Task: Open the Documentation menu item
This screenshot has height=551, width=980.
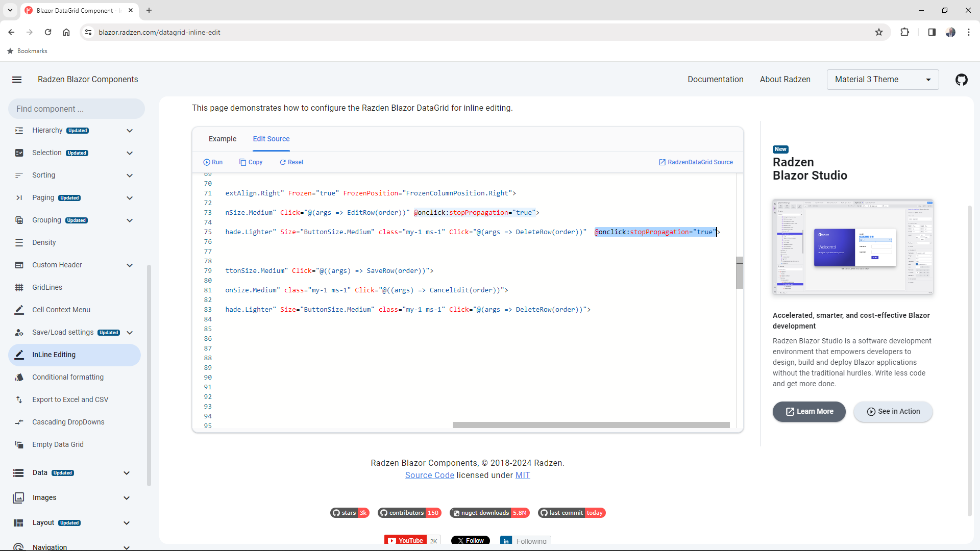Action: click(x=715, y=80)
